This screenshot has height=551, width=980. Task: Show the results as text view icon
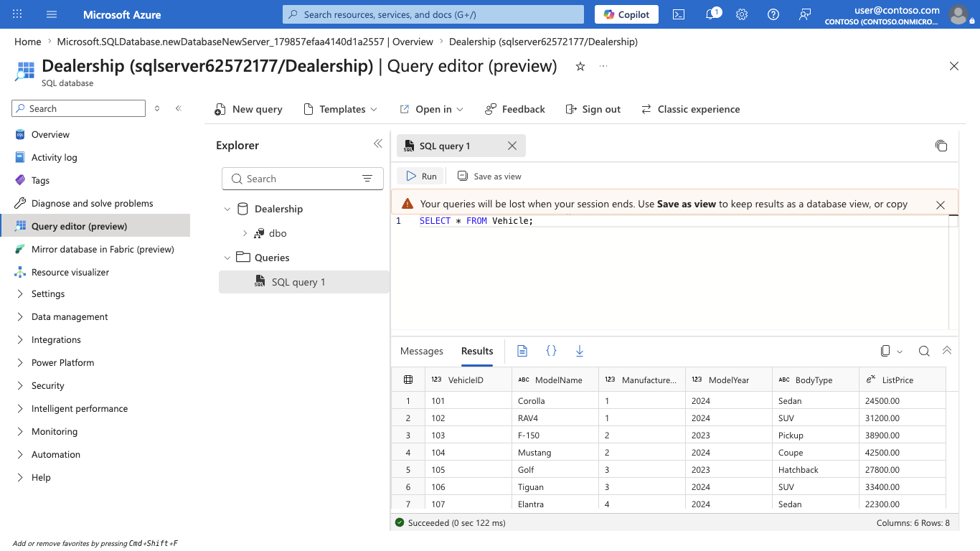tap(522, 351)
